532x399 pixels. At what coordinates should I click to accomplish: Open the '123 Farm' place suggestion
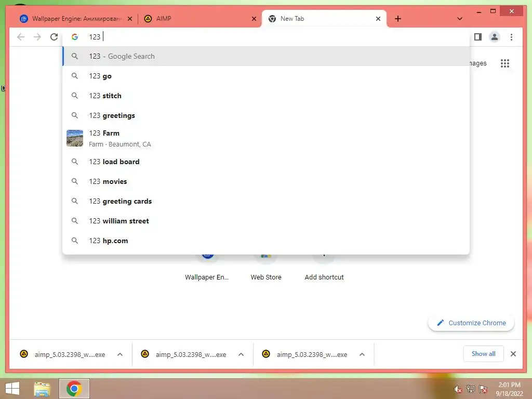point(266,138)
